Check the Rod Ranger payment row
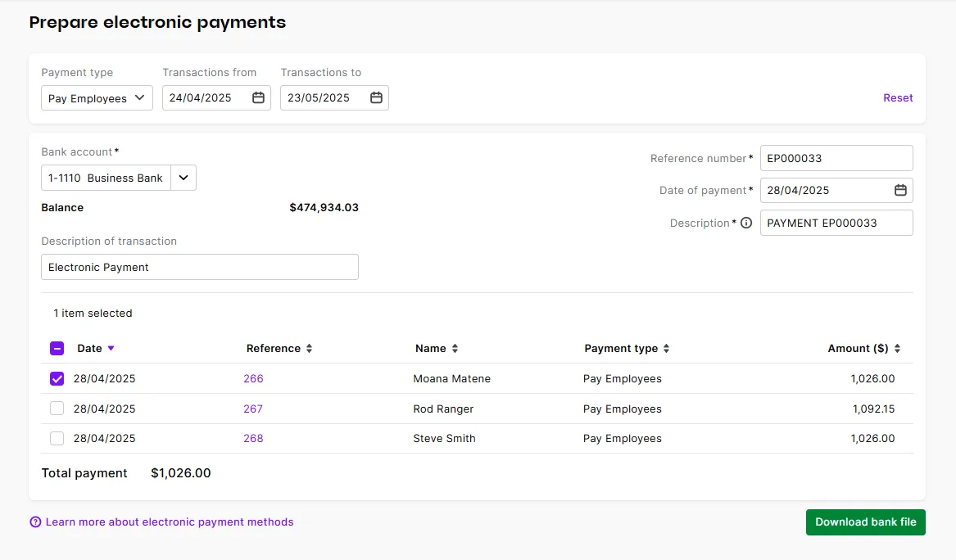The width and height of the screenshot is (956, 560). [57, 409]
